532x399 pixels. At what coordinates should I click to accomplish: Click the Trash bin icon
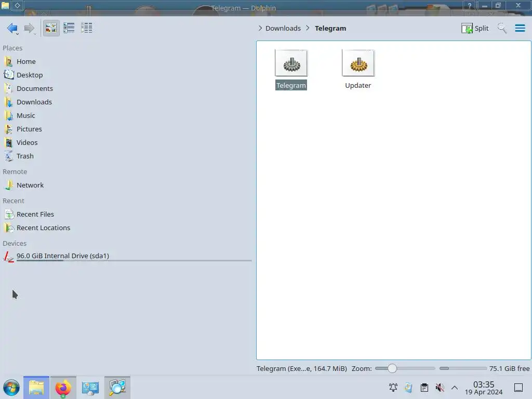click(9, 156)
